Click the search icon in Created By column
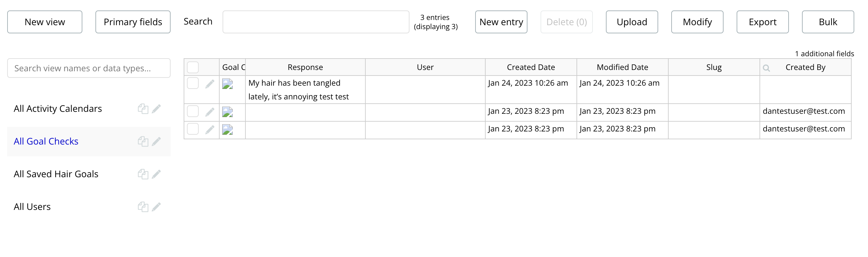 (x=766, y=68)
